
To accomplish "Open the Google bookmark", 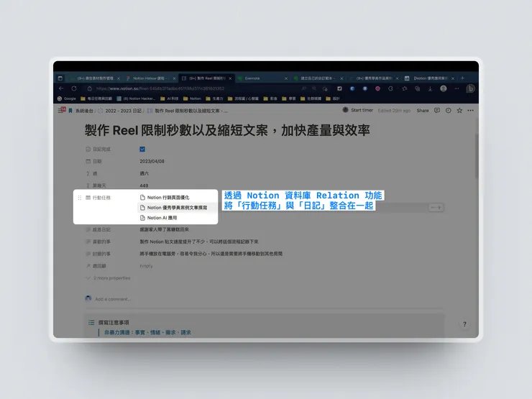I will pyautogui.click(x=66, y=98).
